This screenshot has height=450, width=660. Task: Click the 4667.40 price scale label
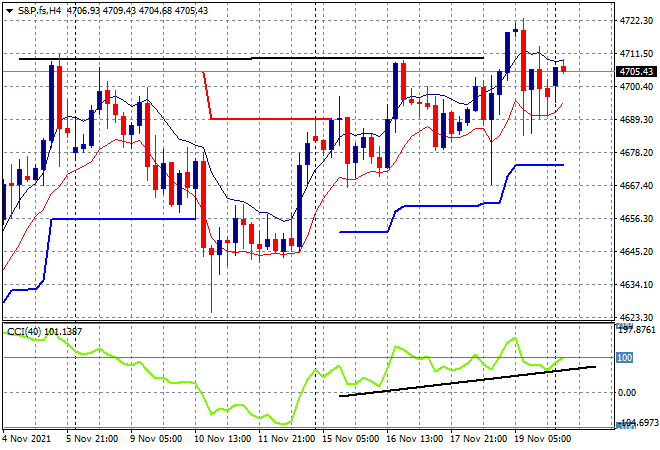coord(636,185)
